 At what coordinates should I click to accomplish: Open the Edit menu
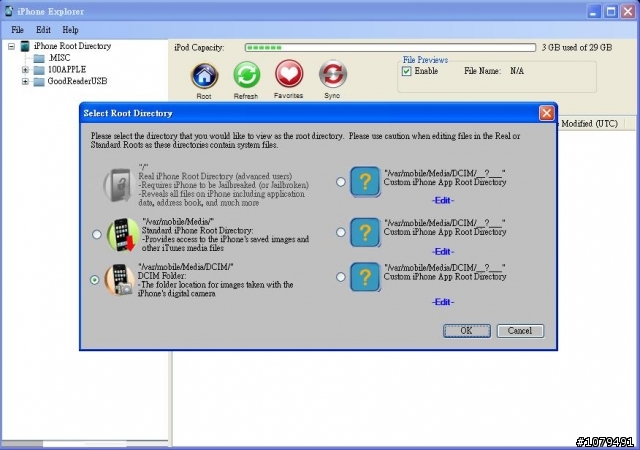[43, 30]
